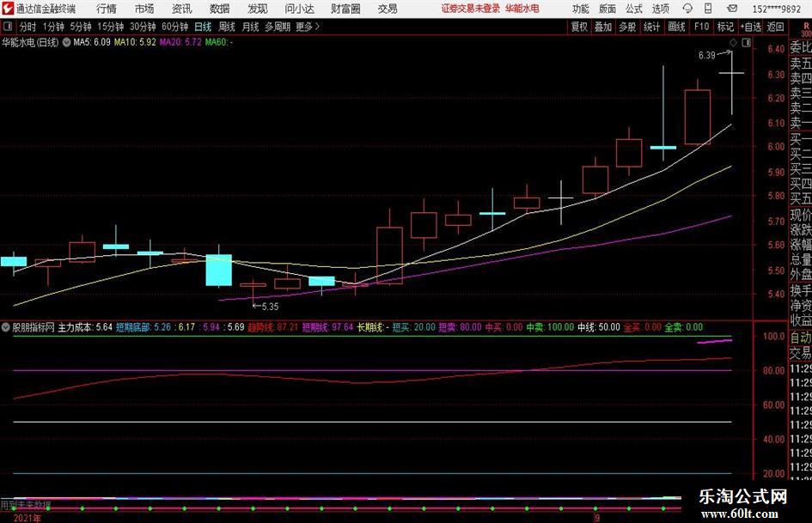This screenshot has width=812, height=523.
Task: Click the red 华能水电 stock name in title bar
Action: (522, 9)
